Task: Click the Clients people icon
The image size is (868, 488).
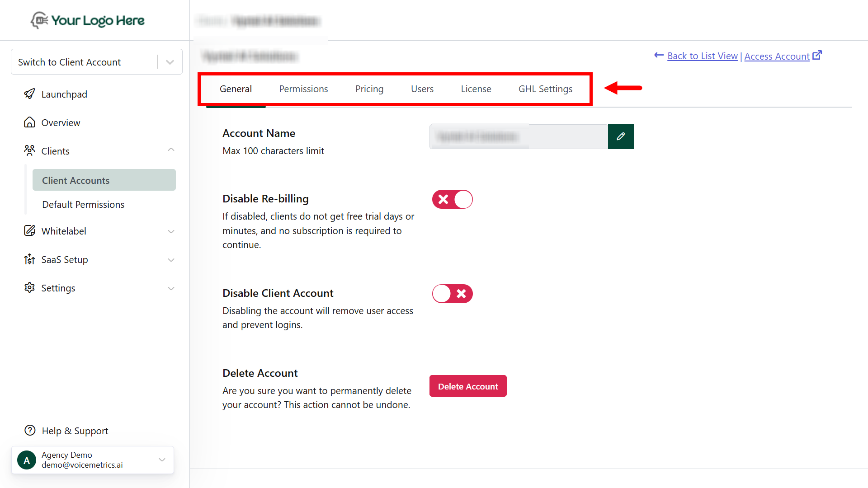Action: [x=29, y=150]
